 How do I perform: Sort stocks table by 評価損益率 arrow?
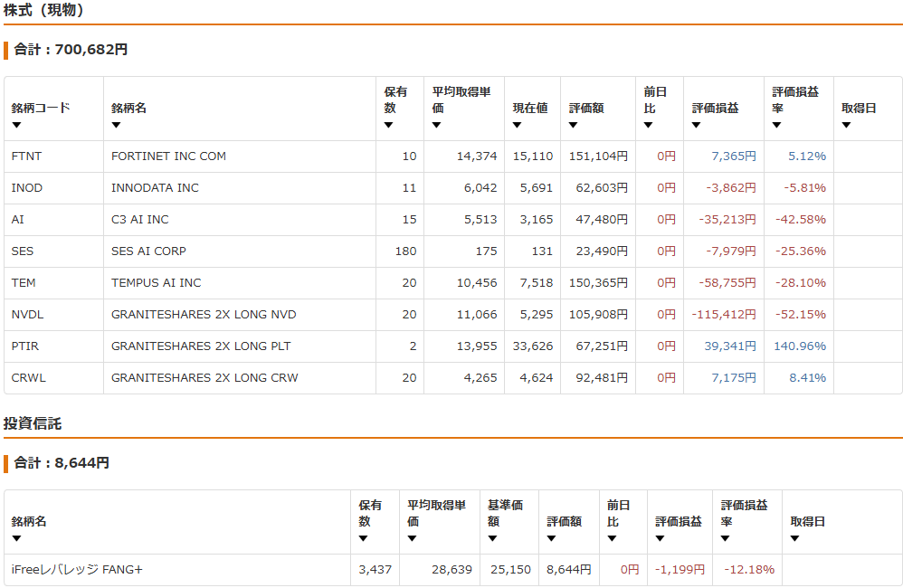777,125
